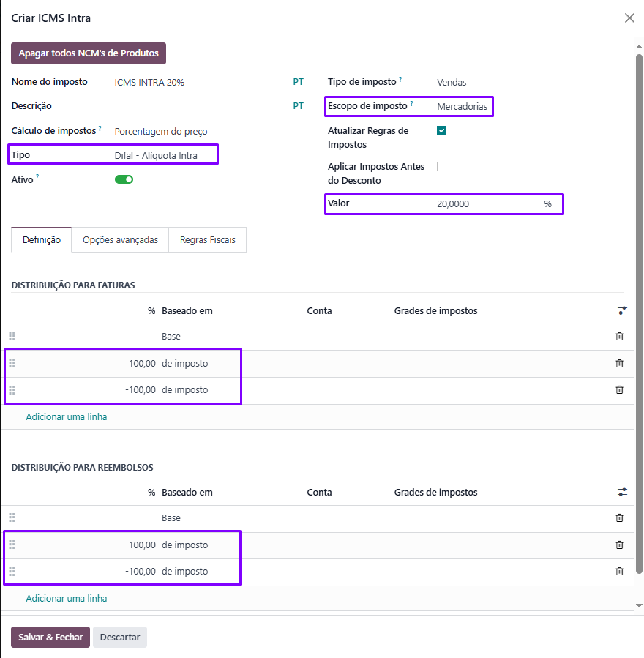
Task: Open column options for invoice distribution table
Action: pyautogui.click(x=622, y=310)
